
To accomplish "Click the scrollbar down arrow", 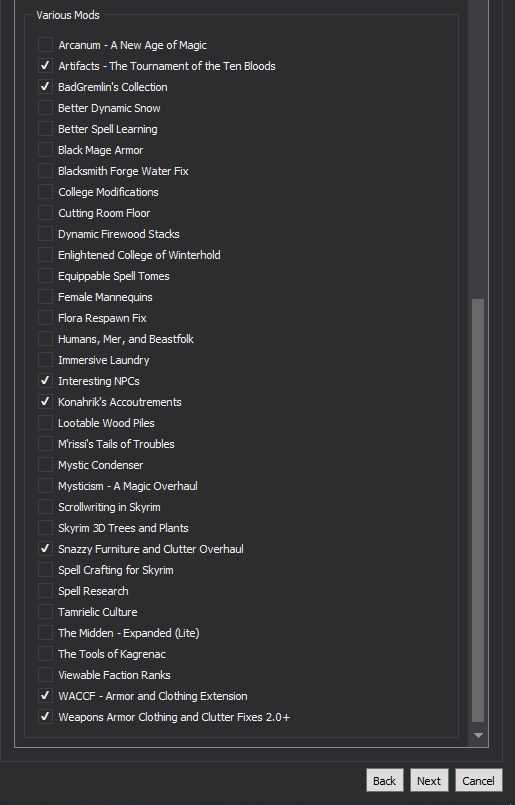I will pos(478,735).
